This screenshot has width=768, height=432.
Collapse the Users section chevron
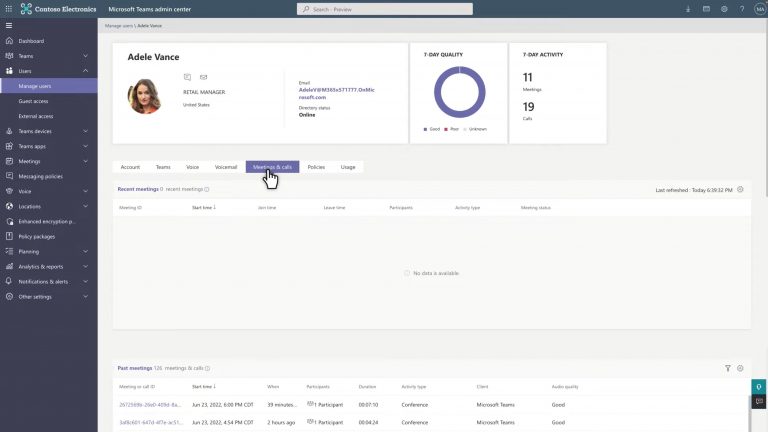click(x=86, y=71)
